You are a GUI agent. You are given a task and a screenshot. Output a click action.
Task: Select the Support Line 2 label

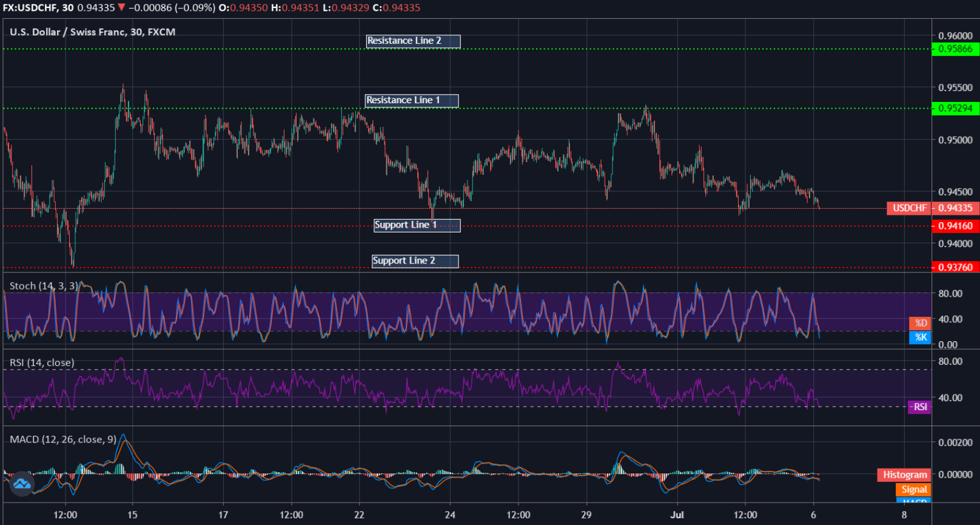(415, 261)
